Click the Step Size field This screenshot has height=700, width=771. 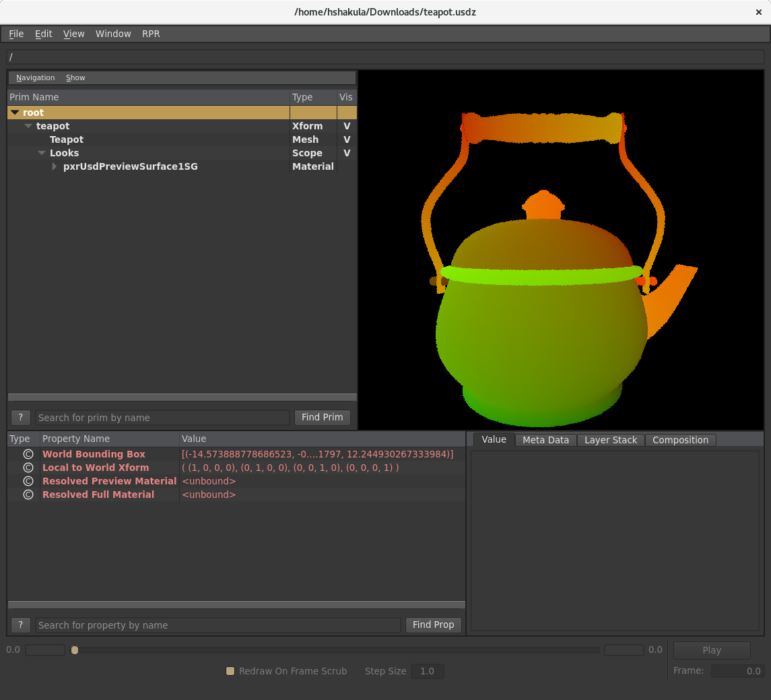[428, 671]
